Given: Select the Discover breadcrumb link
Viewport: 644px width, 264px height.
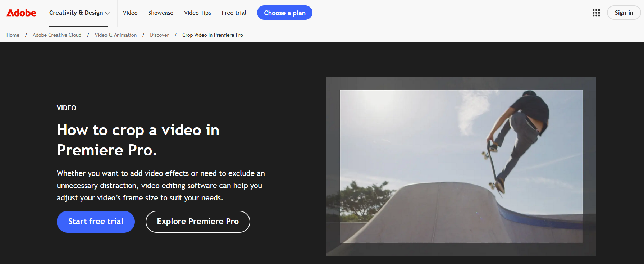Looking at the screenshot, I should (159, 35).
